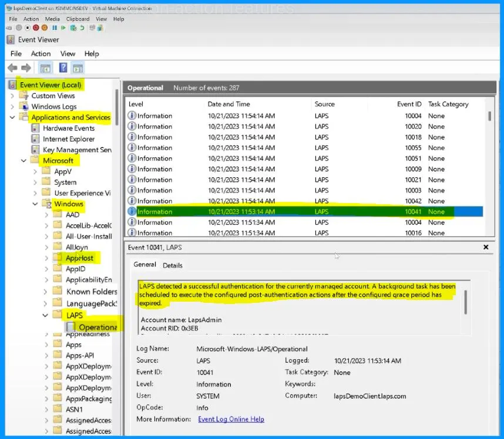Viewport: 504px width, 439px height.
Task: Close the Event 10041 preview pane
Action: pos(486,247)
